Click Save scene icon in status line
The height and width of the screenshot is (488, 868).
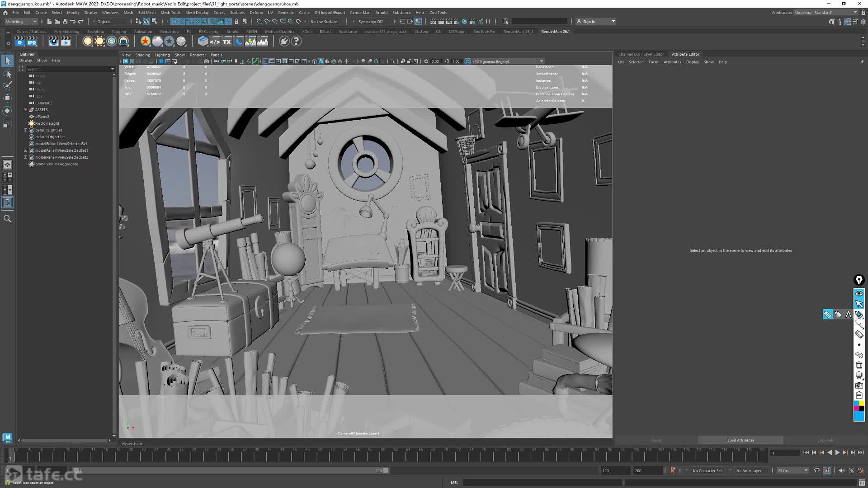pyautogui.click(x=65, y=21)
